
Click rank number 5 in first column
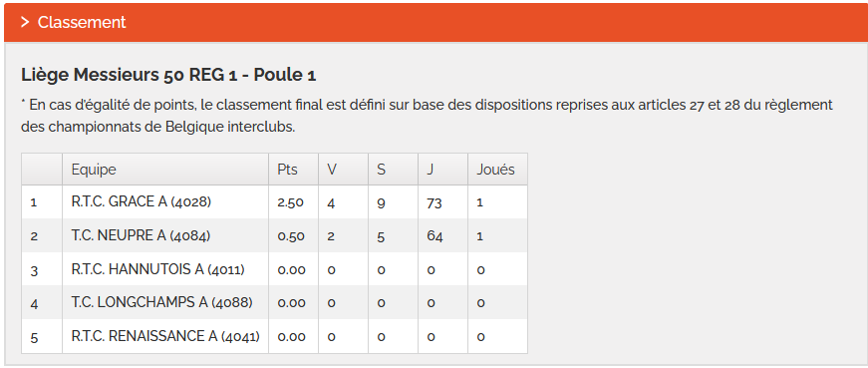34,337
